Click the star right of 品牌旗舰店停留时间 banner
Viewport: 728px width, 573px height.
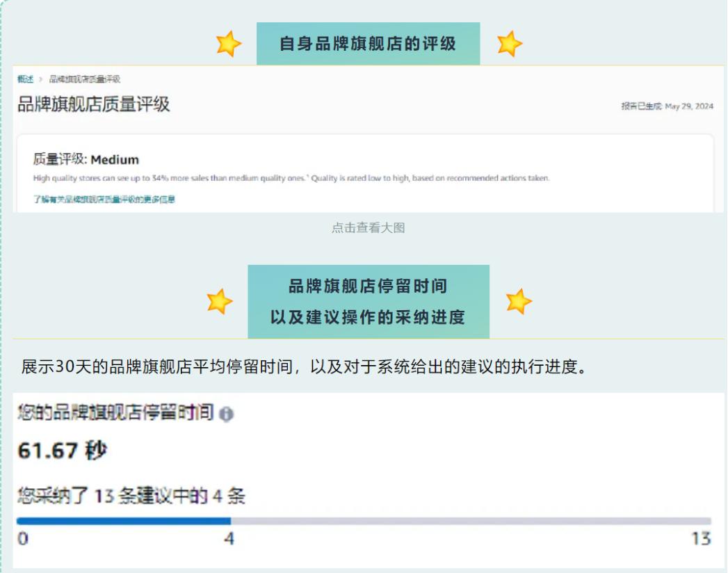coord(519,301)
